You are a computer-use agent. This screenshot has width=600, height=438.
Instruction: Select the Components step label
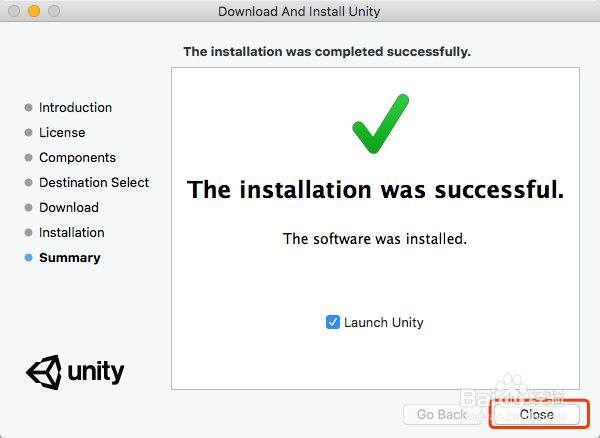tap(77, 158)
